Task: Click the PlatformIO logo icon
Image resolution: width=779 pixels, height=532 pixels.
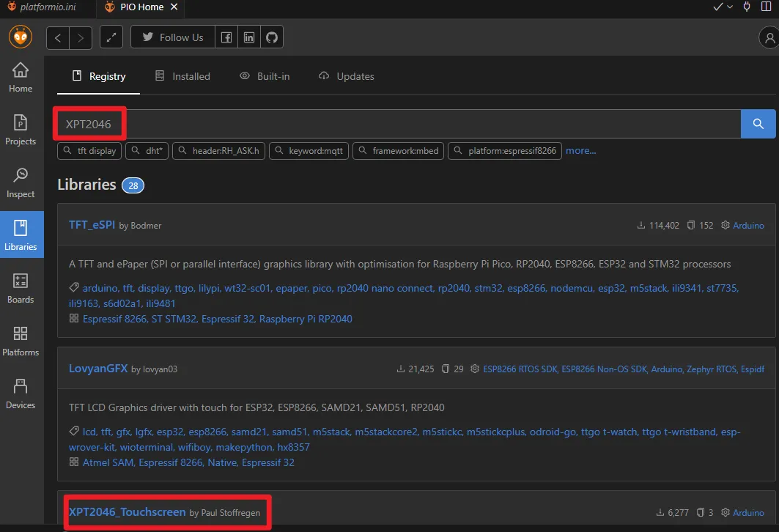Action: [21, 37]
